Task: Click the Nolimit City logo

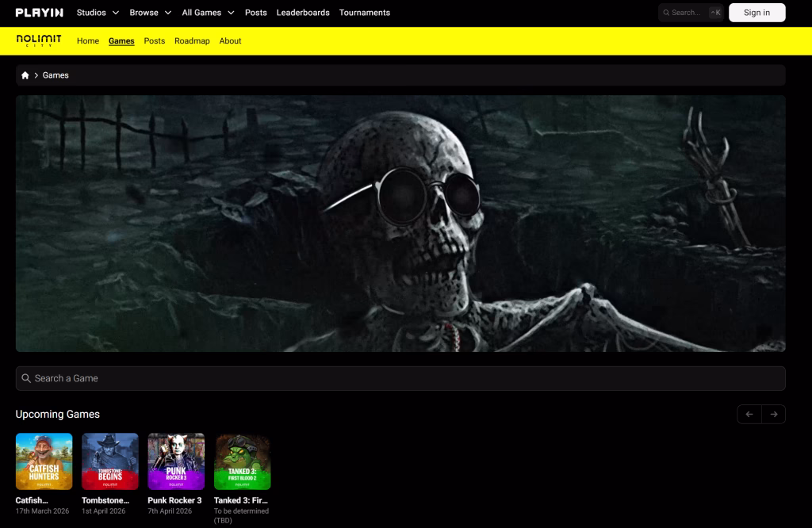Action: point(38,40)
